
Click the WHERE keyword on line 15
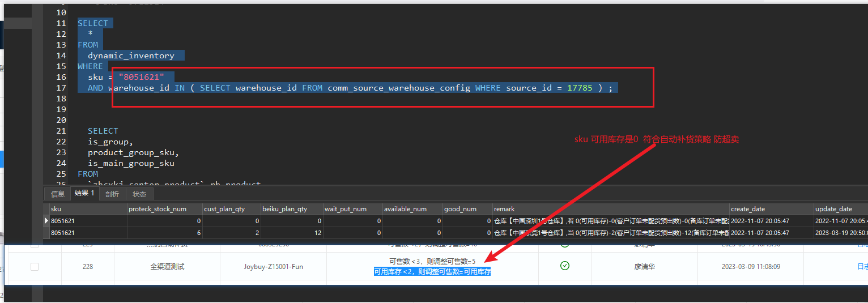[90, 66]
